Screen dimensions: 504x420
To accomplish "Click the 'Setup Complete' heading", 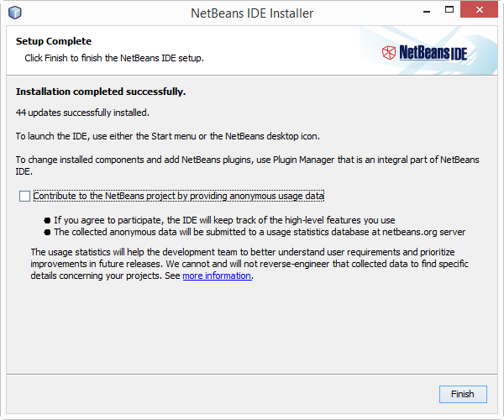I will point(54,41).
